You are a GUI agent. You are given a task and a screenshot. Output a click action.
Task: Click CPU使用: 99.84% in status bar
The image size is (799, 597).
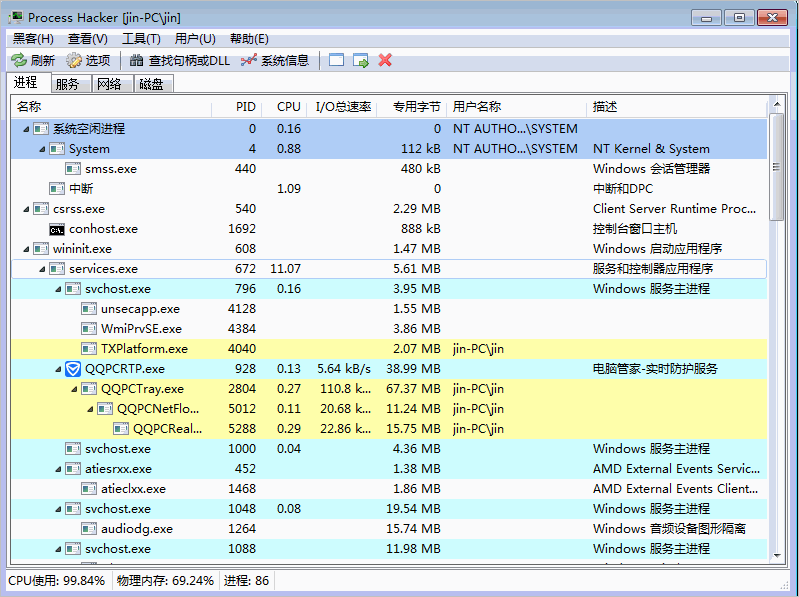[57, 581]
